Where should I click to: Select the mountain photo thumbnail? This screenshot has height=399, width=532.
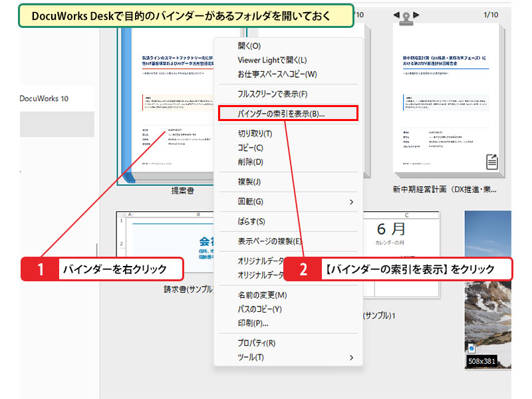pyautogui.click(x=488, y=289)
